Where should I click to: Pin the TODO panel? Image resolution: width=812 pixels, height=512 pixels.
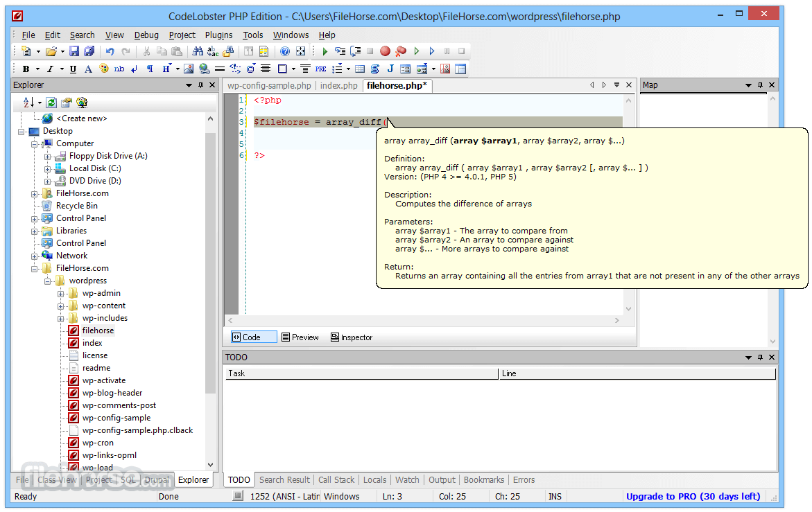(x=760, y=357)
